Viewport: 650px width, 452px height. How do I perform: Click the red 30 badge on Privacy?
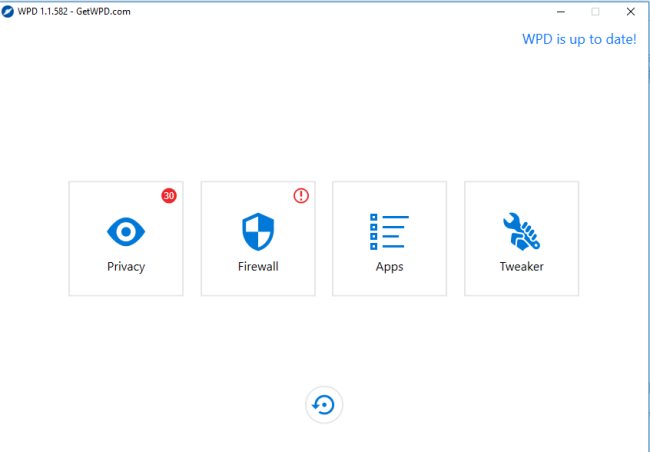pyautogui.click(x=169, y=195)
